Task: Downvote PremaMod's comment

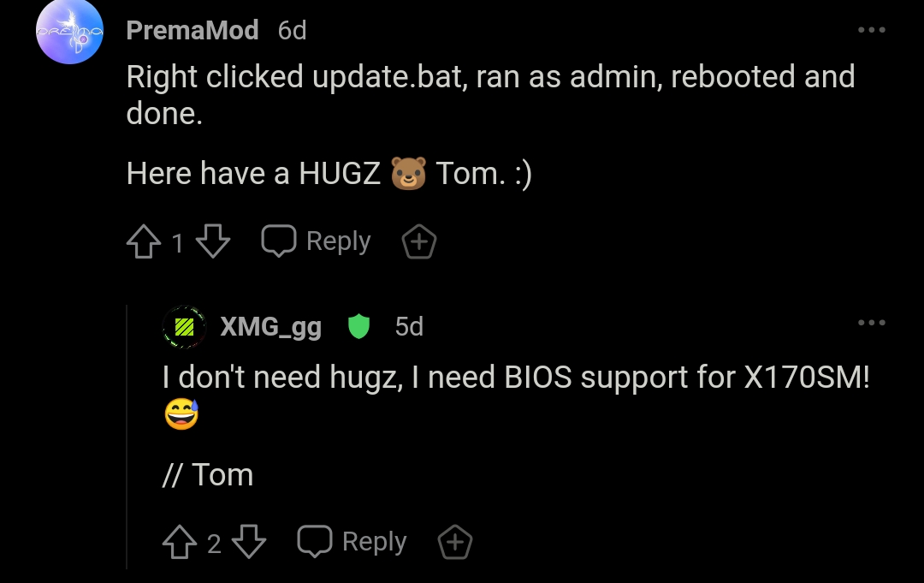Action: click(213, 243)
